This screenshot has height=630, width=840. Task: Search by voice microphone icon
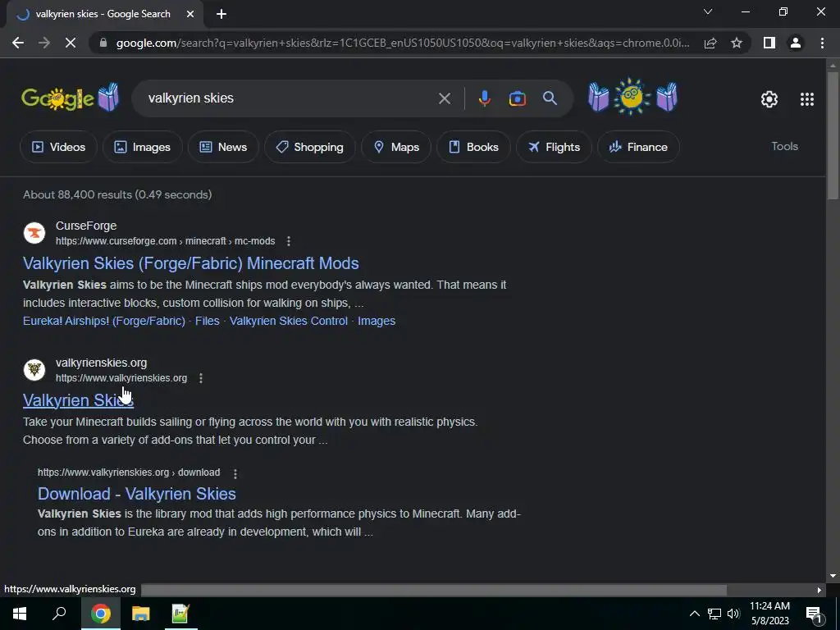point(484,98)
